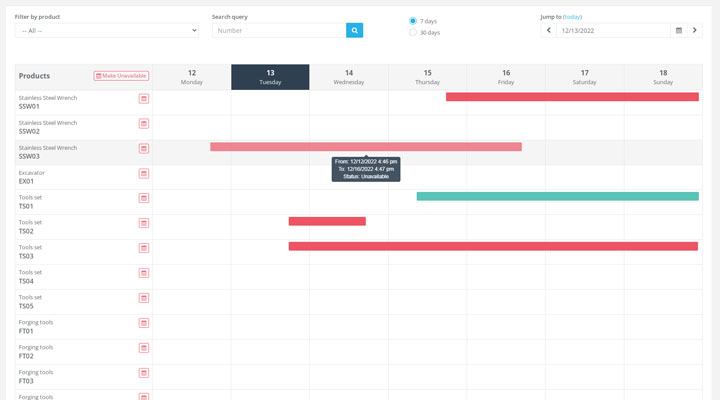Viewport: 720px width, 400px height.
Task: Click calendar icon for TS03 row
Action: [144, 248]
